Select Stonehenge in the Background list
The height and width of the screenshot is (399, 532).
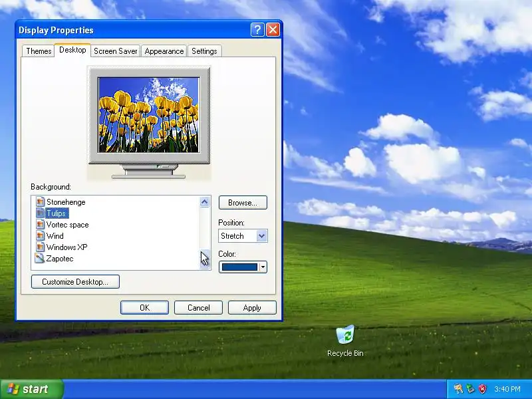pos(66,202)
